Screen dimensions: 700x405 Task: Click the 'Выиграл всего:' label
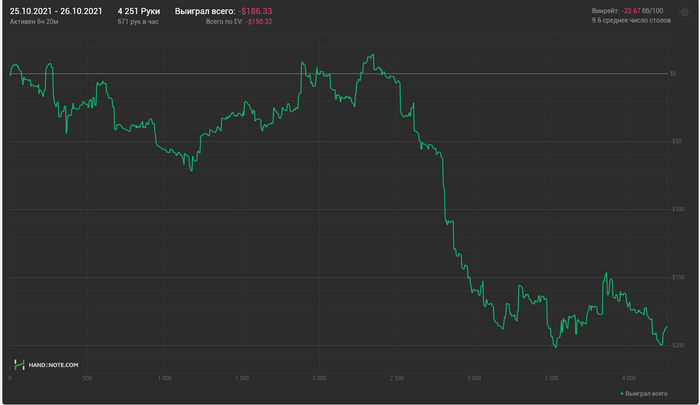pyautogui.click(x=205, y=11)
